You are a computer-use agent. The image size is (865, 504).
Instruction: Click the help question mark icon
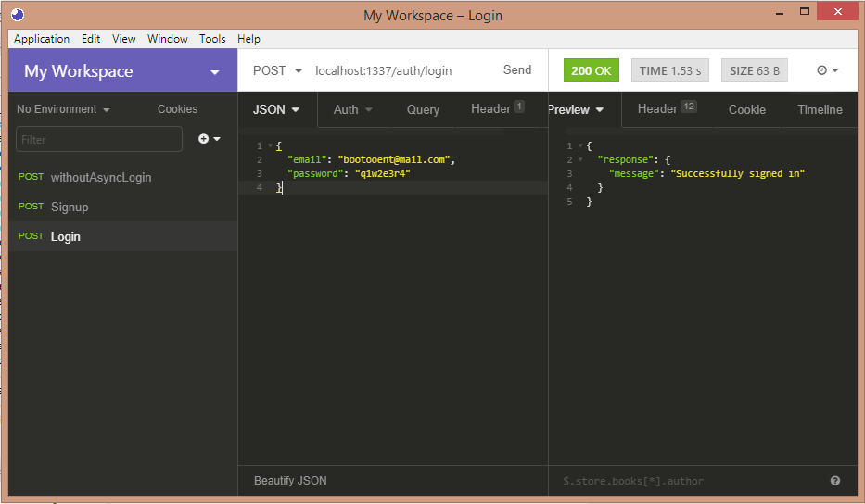pyautogui.click(x=835, y=481)
